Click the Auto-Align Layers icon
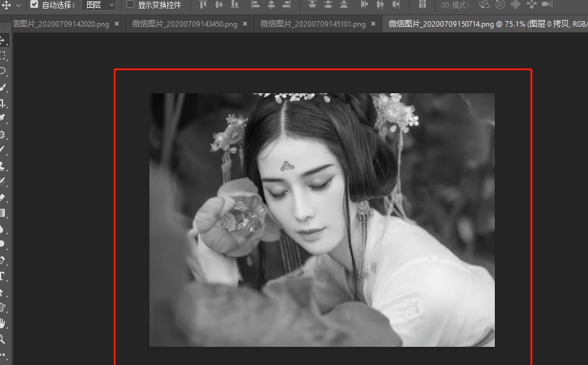588x365 pixels. pyautogui.click(x=422, y=4)
